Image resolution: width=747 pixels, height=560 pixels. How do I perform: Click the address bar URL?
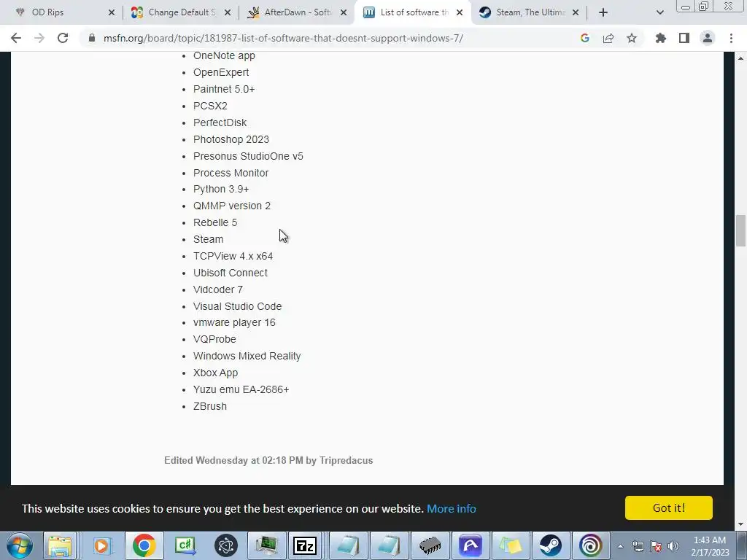(x=283, y=38)
